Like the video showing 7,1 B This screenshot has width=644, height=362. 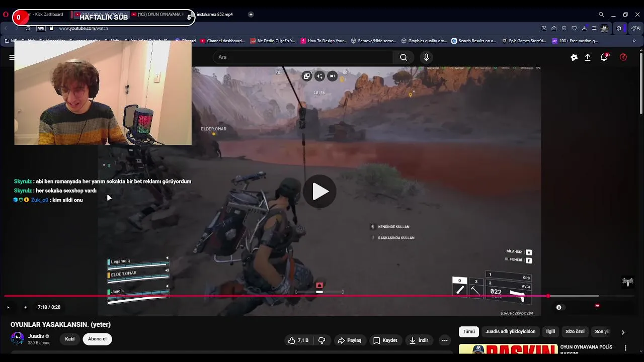pyautogui.click(x=298, y=340)
